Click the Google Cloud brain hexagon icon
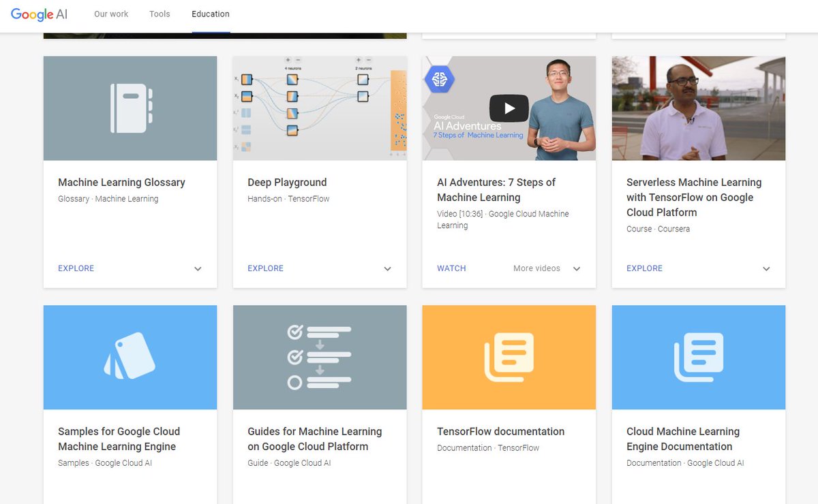 coord(439,79)
